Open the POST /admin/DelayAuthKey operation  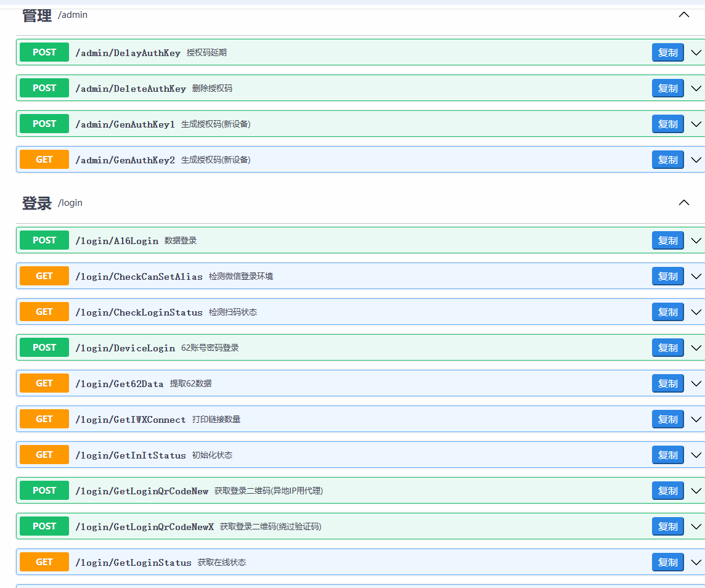tap(128, 53)
